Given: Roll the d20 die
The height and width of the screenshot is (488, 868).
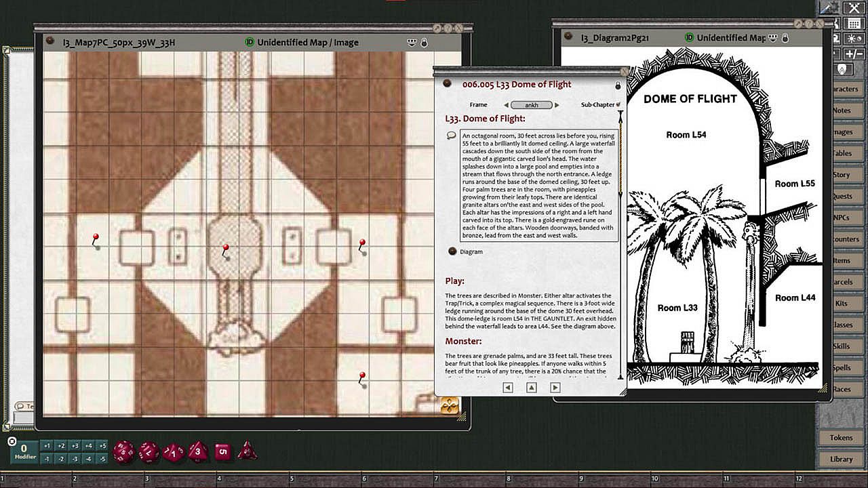Looking at the screenshot, I should pos(123,451).
